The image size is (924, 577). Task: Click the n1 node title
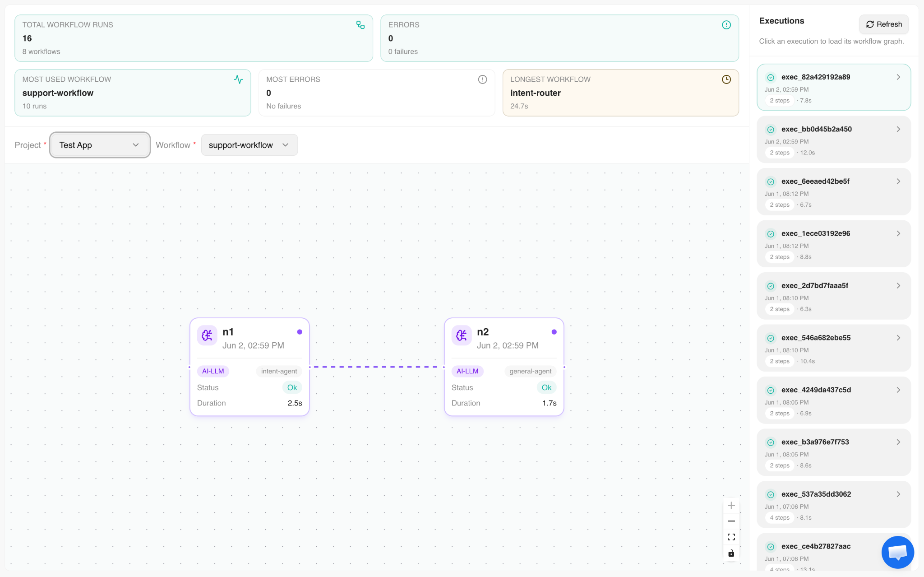click(228, 332)
